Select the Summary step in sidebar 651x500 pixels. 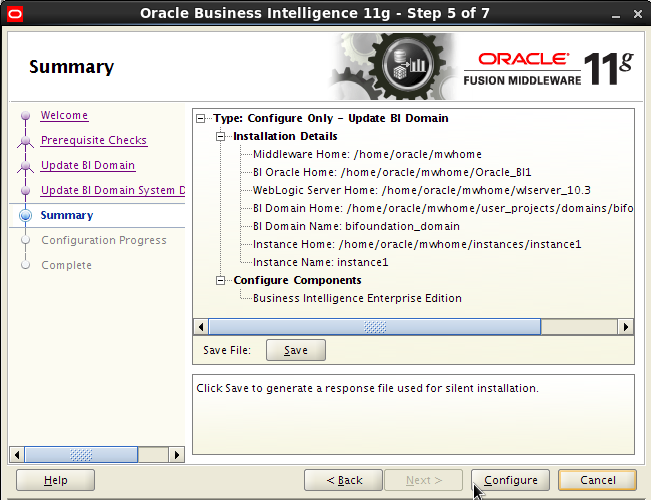(x=67, y=215)
